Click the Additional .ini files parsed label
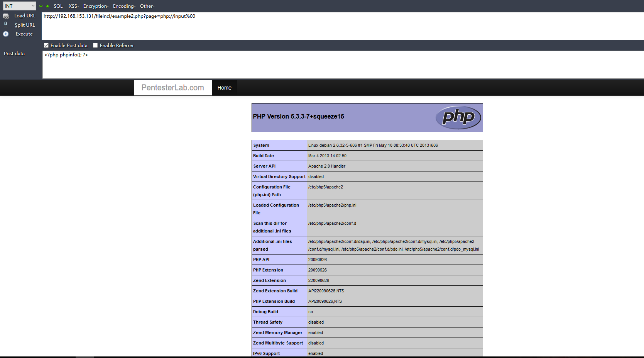This screenshot has height=358, width=644. (272, 245)
